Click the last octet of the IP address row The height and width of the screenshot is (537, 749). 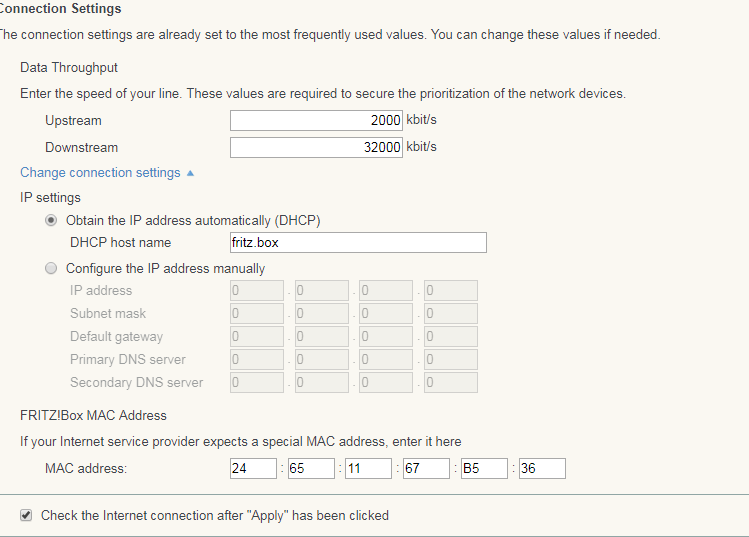(450, 291)
